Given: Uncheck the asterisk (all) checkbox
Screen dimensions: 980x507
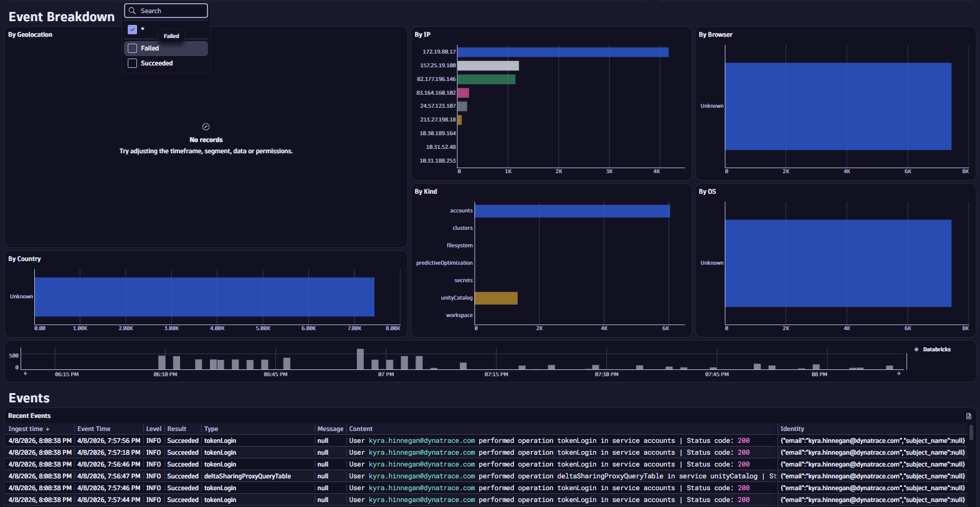Looking at the screenshot, I should pyautogui.click(x=132, y=29).
